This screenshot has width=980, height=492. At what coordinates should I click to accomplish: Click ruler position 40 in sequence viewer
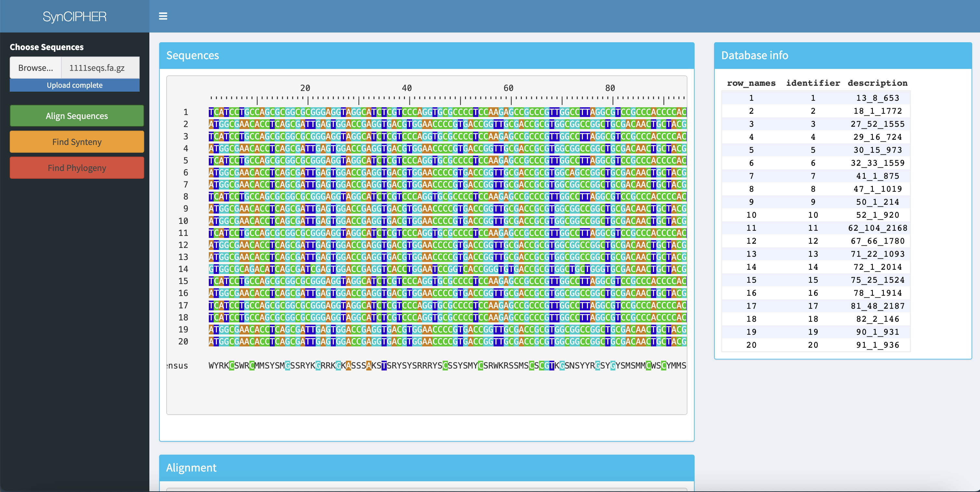[407, 88]
